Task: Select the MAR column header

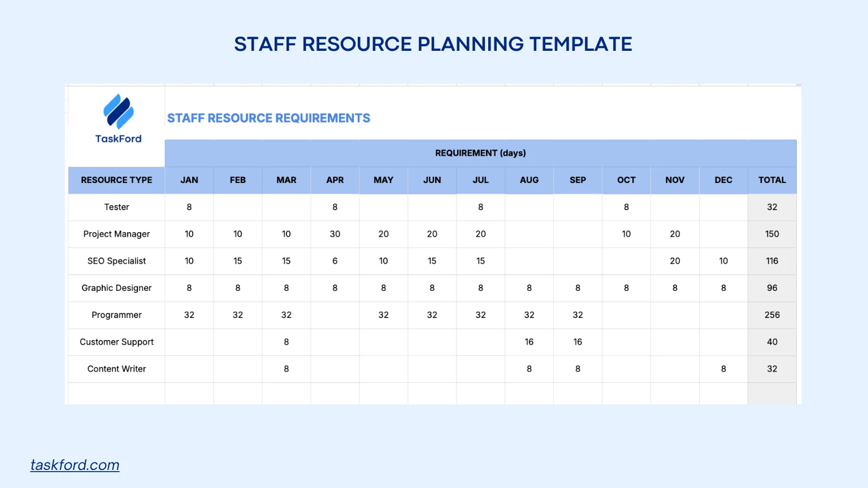Action: 287,180
